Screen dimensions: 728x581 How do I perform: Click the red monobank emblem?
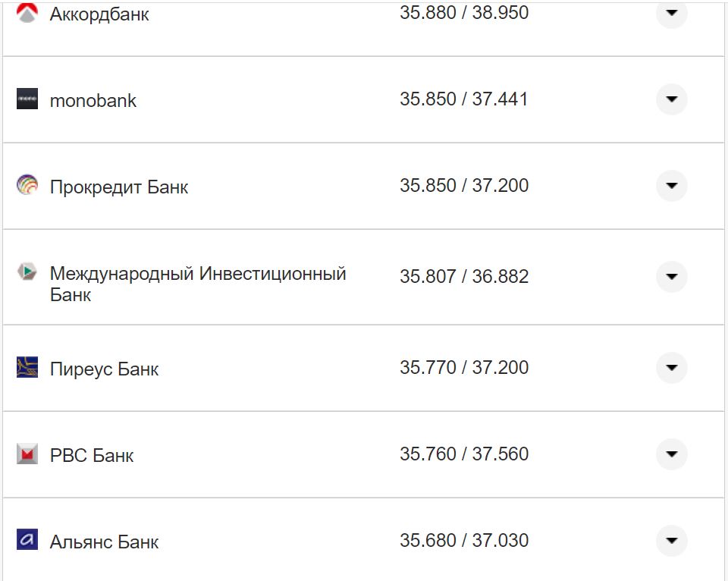pyautogui.click(x=28, y=99)
